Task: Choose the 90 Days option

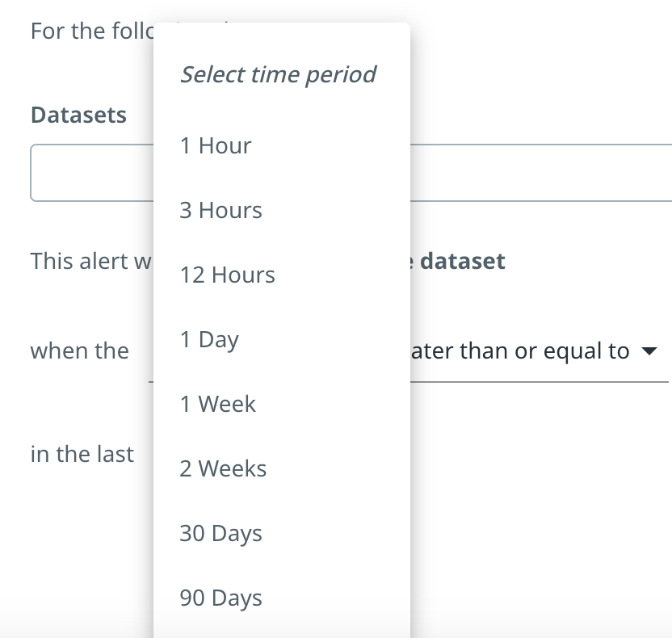Action: click(x=220, y=598)
